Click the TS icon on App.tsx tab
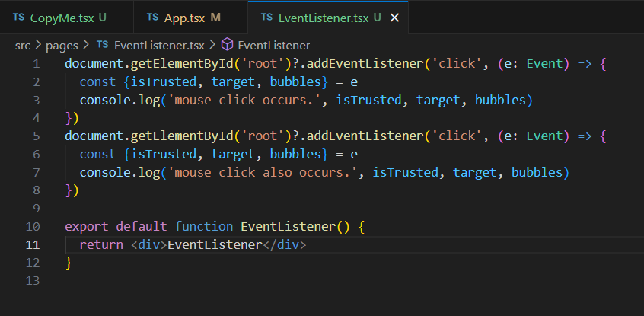Viewport: 644px width, 316px height. pos(152,18)
